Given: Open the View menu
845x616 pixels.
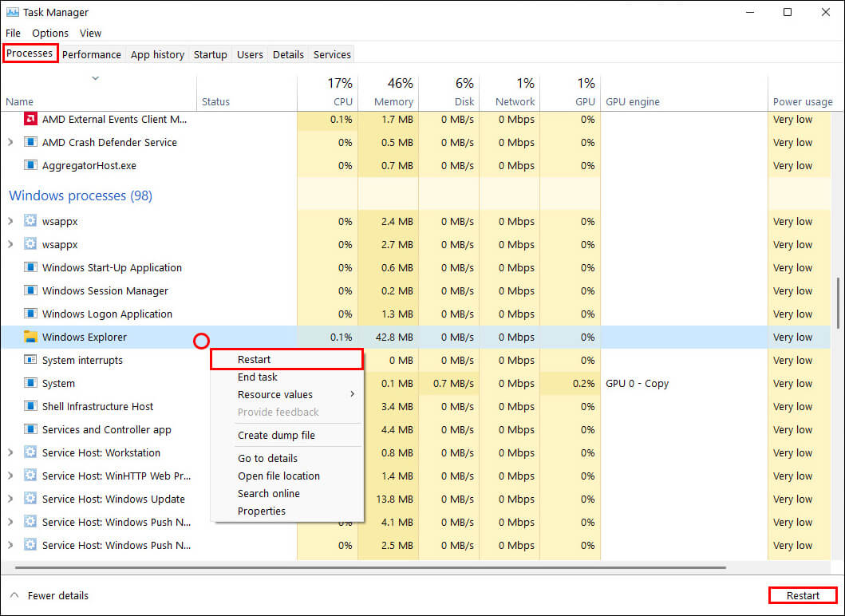Looking at the screenshot, I should [90, 33].
